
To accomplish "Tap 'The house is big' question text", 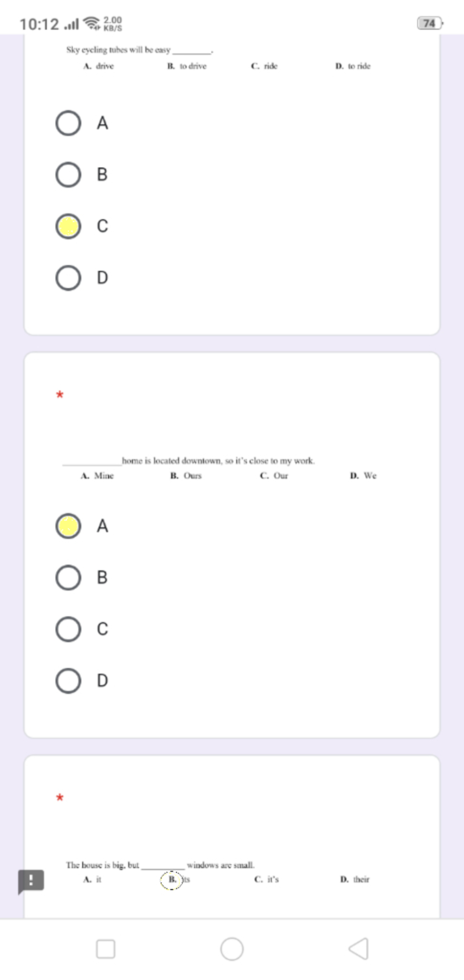I will click(160, 865).
